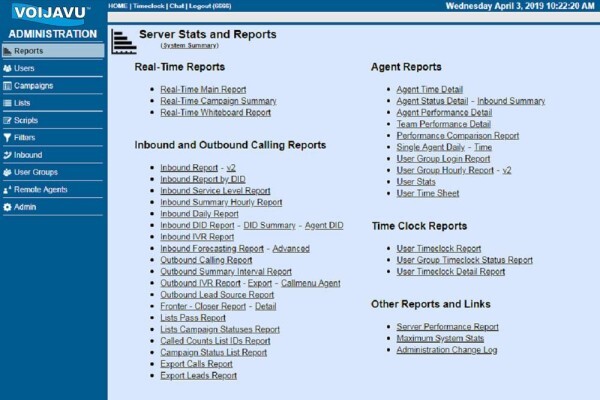Click the Admin gear icon
The height and width of the screenshot is (400, 600).
(x=7, y=207)
